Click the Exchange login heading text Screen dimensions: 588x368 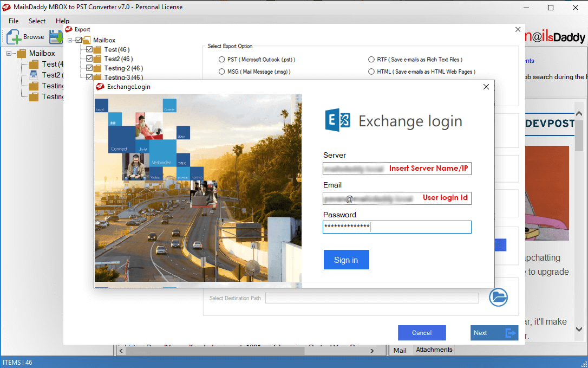410,121
